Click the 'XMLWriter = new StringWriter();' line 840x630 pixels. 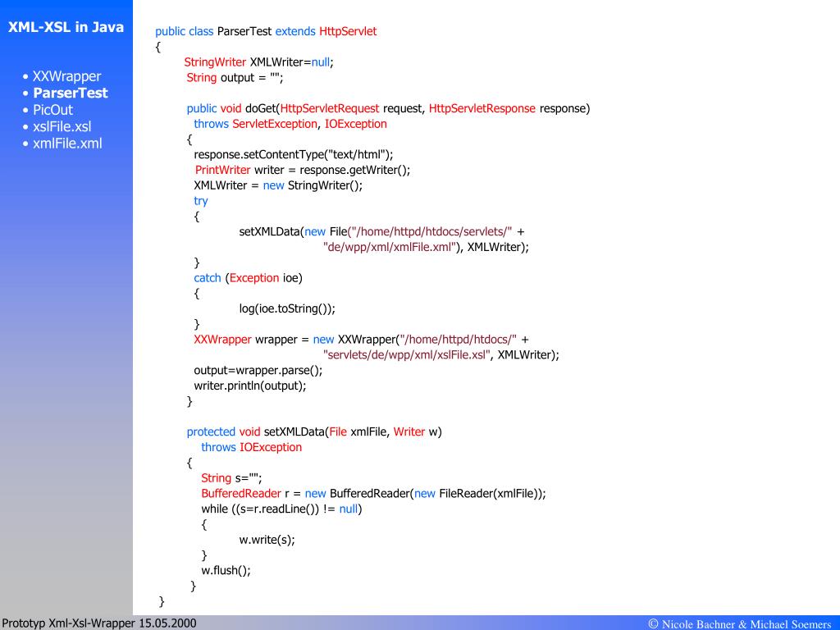coord(278,185)
